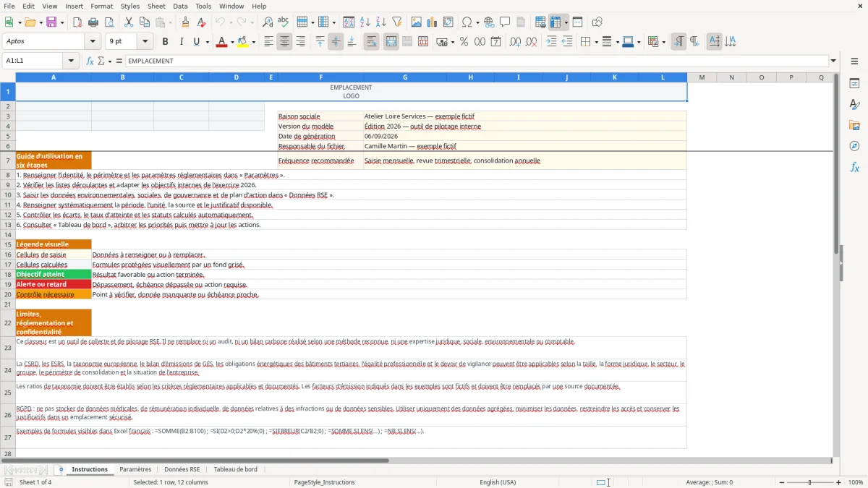The height and width of the screenshot is (488, 868).
Task: Click the Cut scissors icon
Action: 129,22
